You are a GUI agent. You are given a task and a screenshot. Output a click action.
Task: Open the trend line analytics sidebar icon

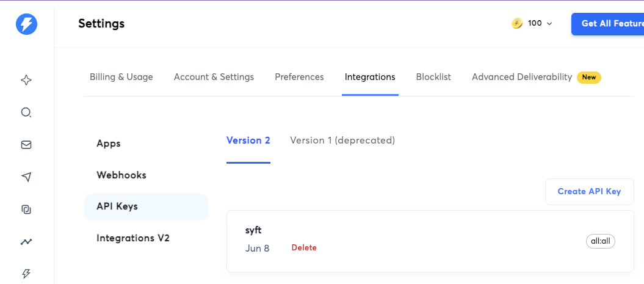26,242
